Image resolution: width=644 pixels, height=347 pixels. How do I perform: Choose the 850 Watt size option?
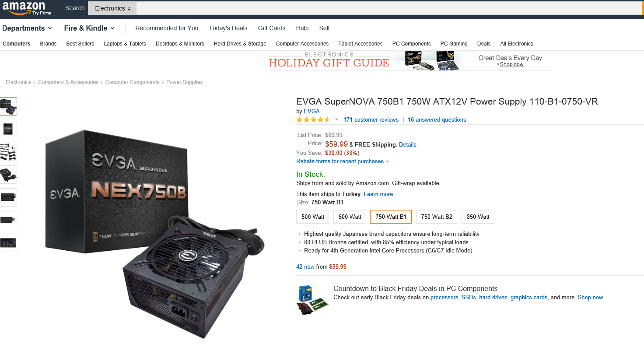[x=478, y=217]
